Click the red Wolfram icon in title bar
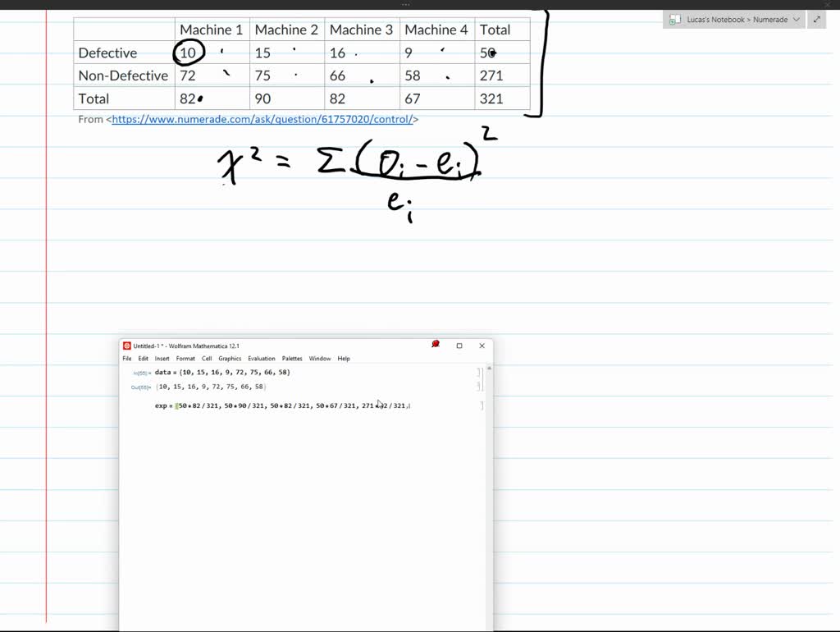The width and height of the screenshot is (840, 632). [436, 345]
